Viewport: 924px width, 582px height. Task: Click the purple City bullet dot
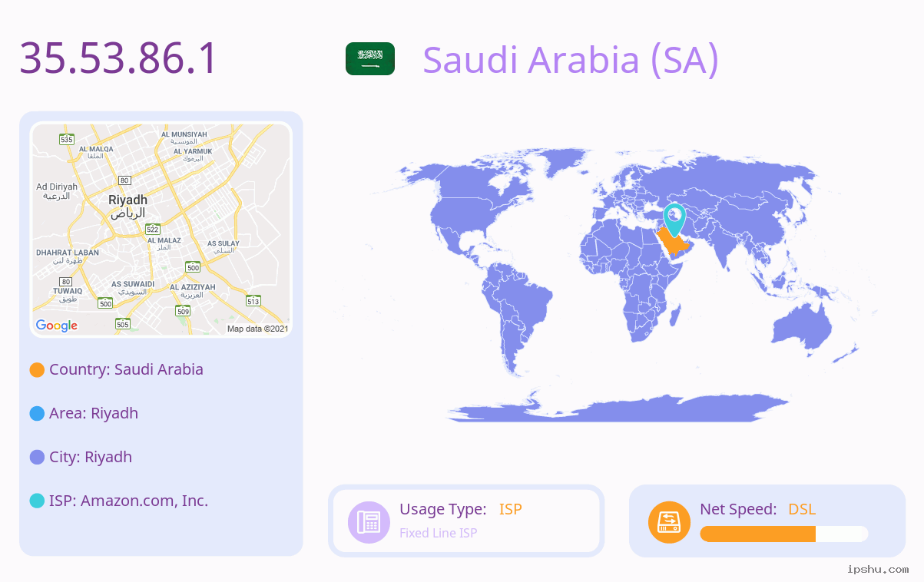click(x=37, y=458)
